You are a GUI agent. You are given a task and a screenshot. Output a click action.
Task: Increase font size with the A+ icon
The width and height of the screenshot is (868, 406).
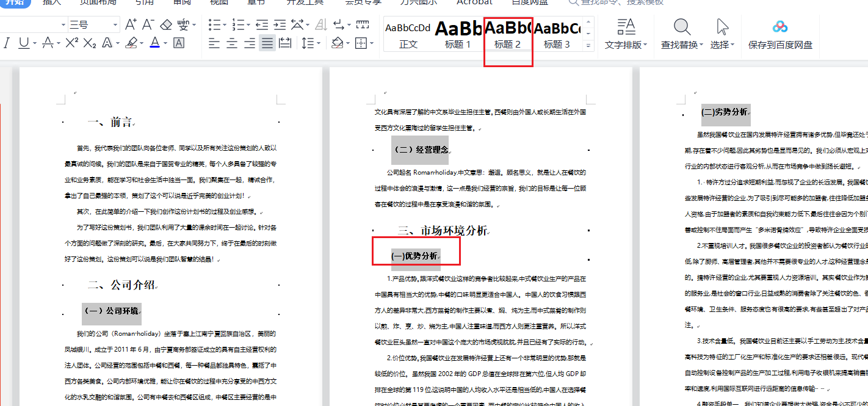130,24
